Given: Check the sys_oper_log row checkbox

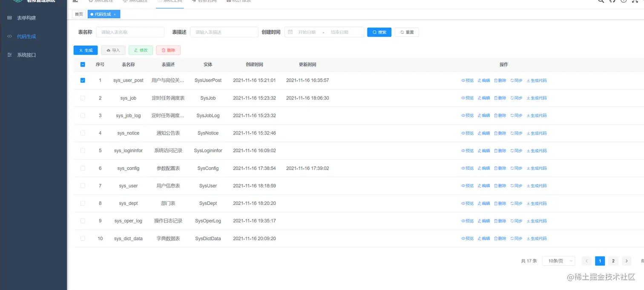Looking at the screenshot, I should pos(83,221).
